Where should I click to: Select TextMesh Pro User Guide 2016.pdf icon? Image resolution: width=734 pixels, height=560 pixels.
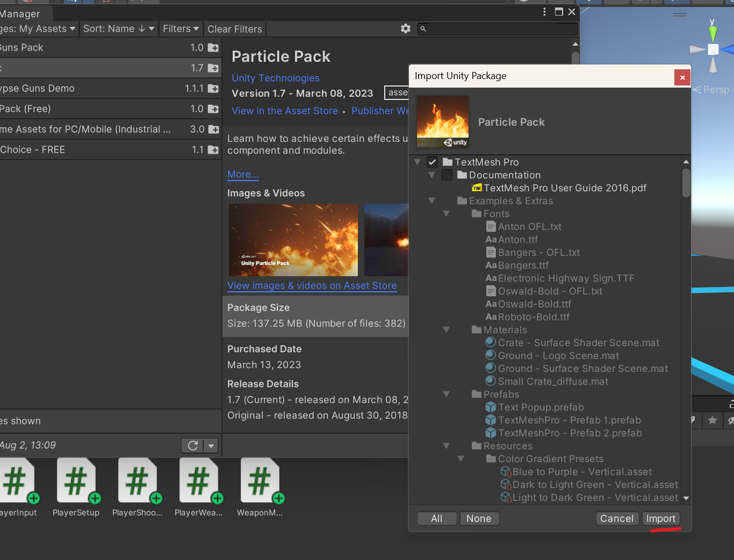point(477,188)
